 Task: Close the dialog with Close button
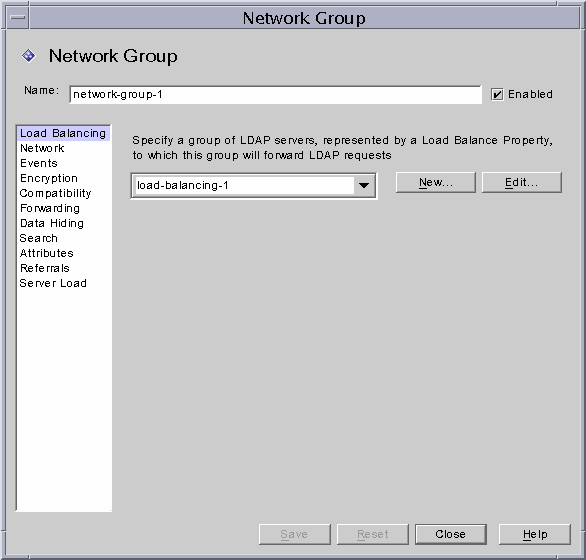tap(451, 534)
